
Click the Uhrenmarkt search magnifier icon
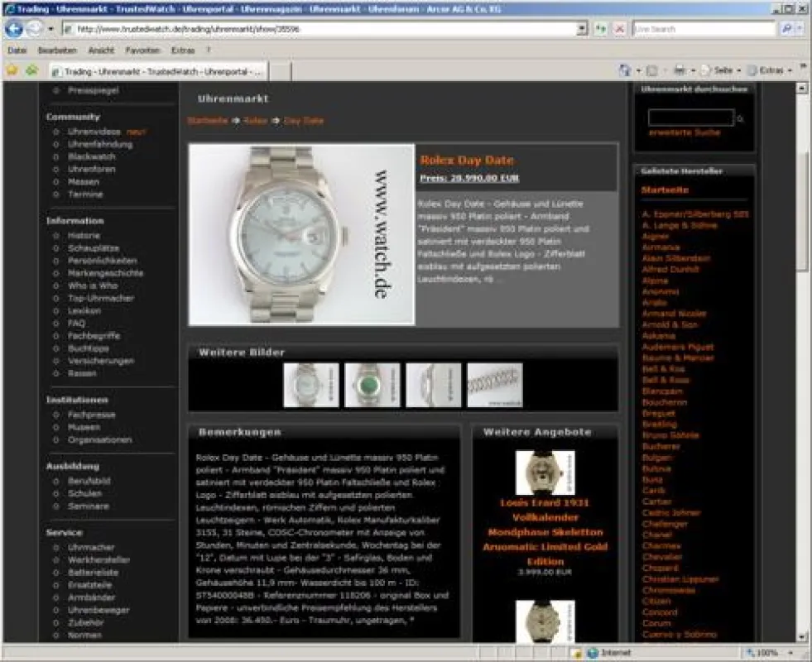pos(741,118)
